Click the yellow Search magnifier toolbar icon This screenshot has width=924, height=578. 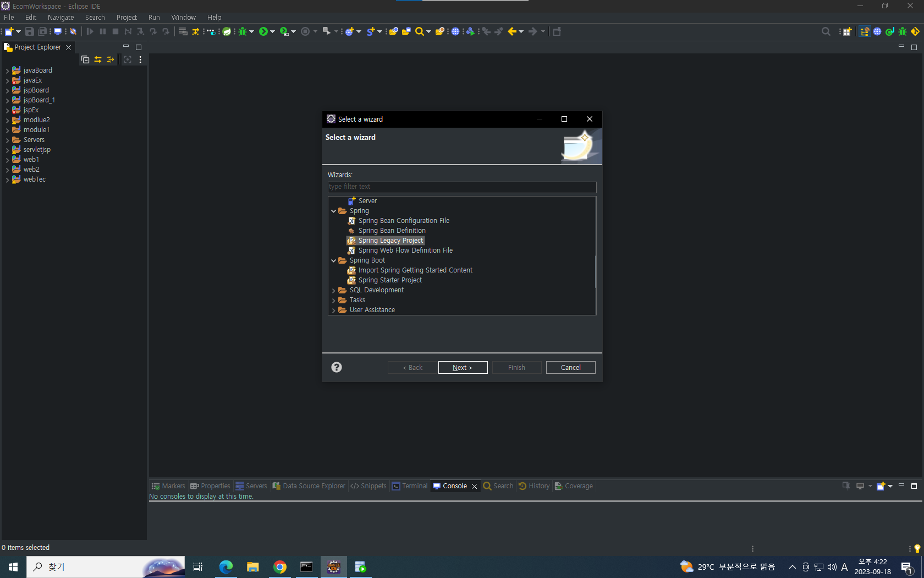(x=420, y=31)
